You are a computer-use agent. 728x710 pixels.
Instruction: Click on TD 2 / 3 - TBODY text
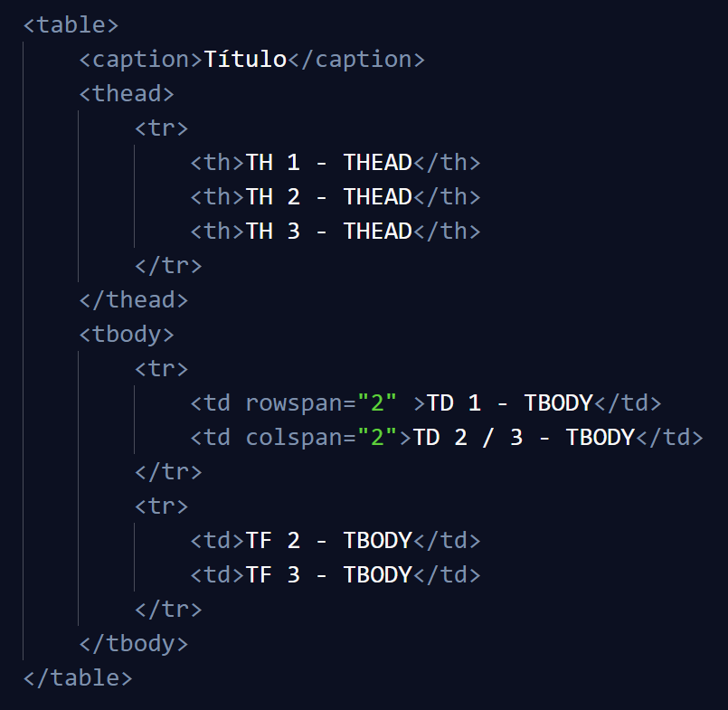point(524,438)
